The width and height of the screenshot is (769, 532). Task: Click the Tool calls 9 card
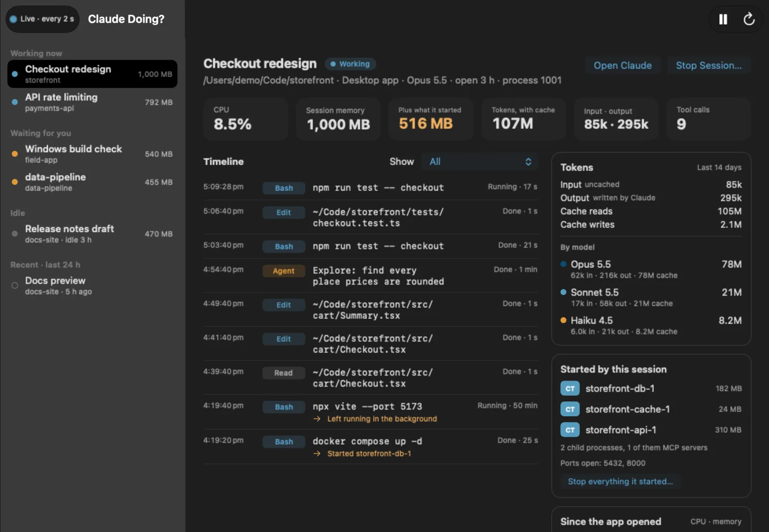(708, 119)
